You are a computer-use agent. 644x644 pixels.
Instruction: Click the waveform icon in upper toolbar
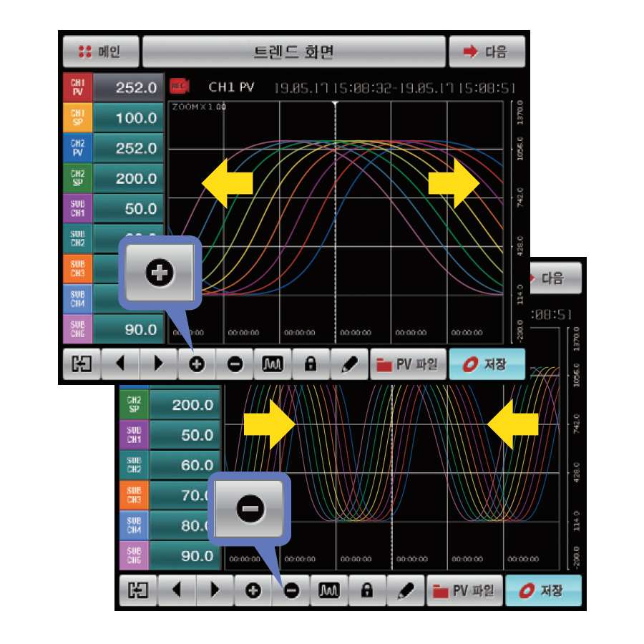(x=273, y=364)
